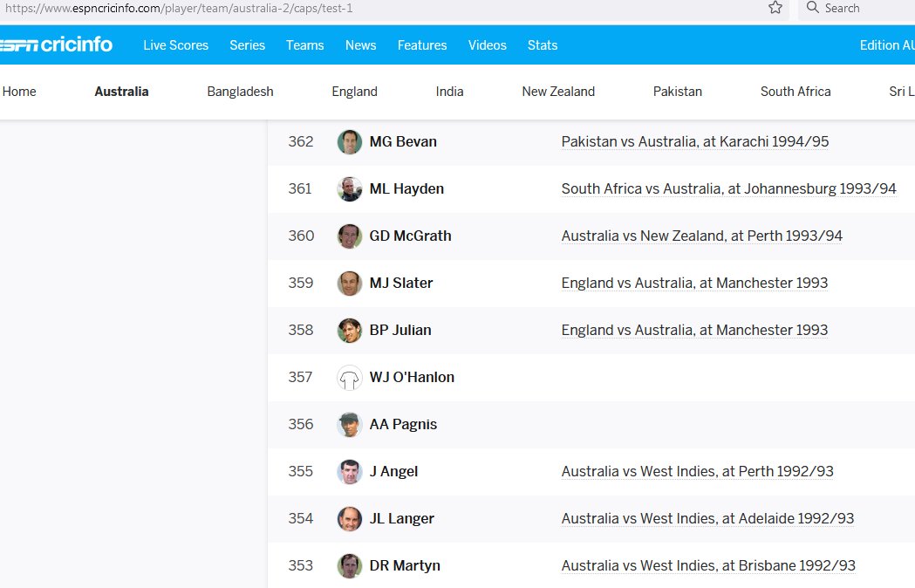915x588 pixels.
Task: Click the WJ O'Hanlon placeholder avatar icon
Action: click(349, 377)
